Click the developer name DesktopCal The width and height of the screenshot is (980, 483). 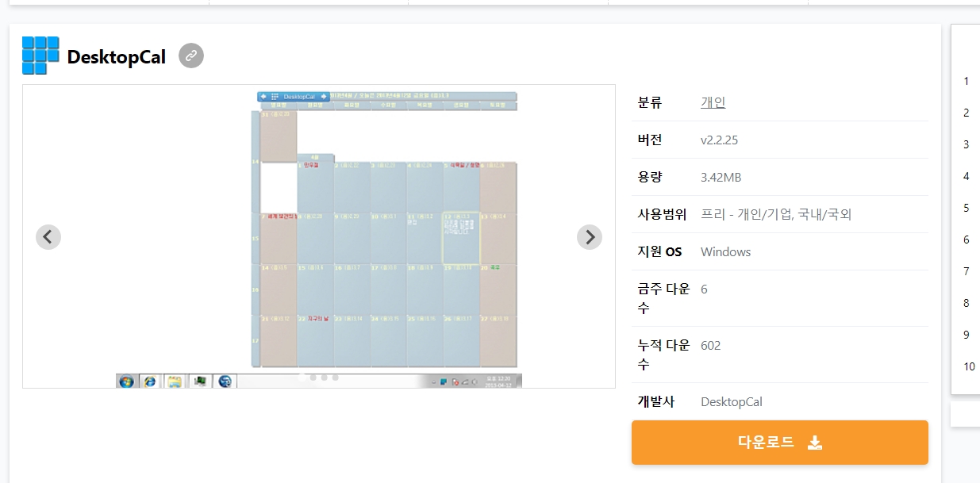(732, 402)
